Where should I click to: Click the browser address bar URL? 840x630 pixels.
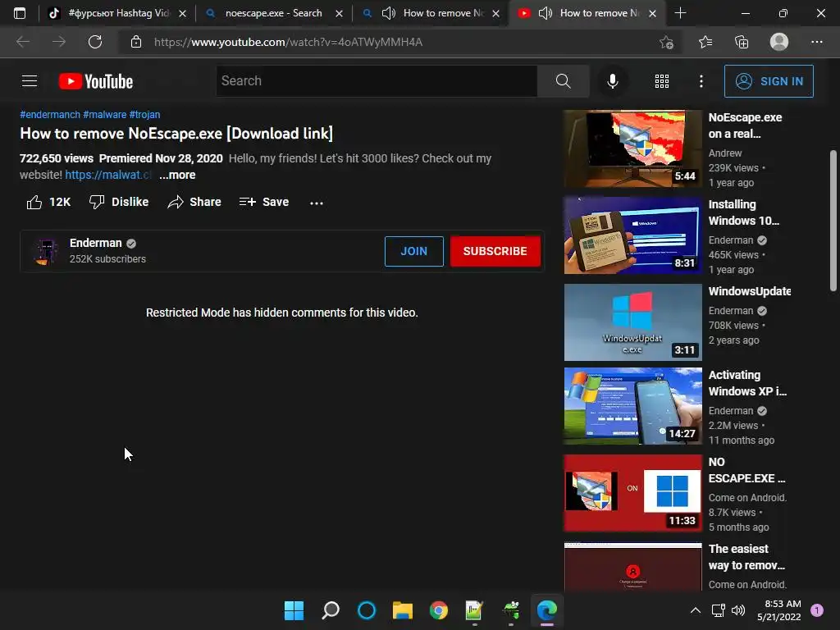[x=288, y=42]
